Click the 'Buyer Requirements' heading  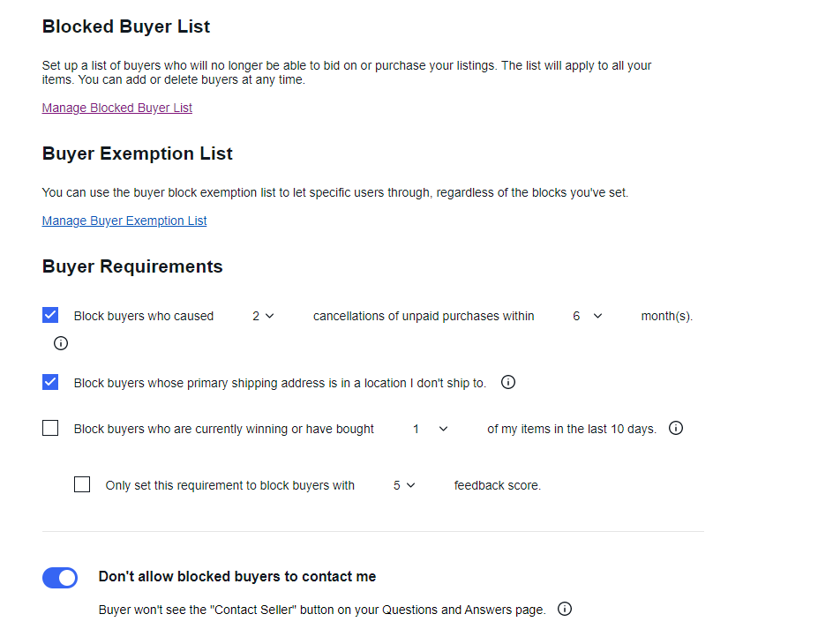click(132, 266)
